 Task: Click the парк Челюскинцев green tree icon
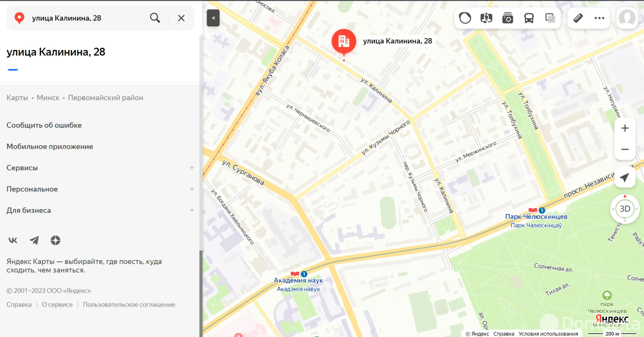pos(607,295)
